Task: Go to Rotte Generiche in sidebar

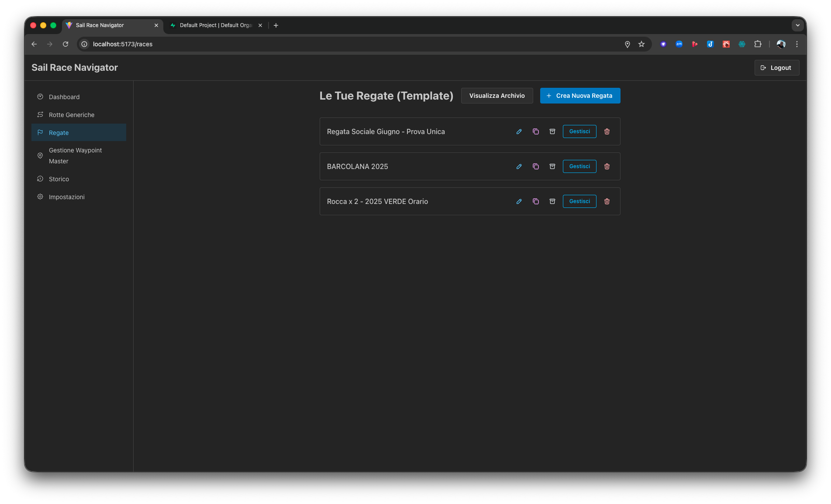Action: (x=72, y=115)
